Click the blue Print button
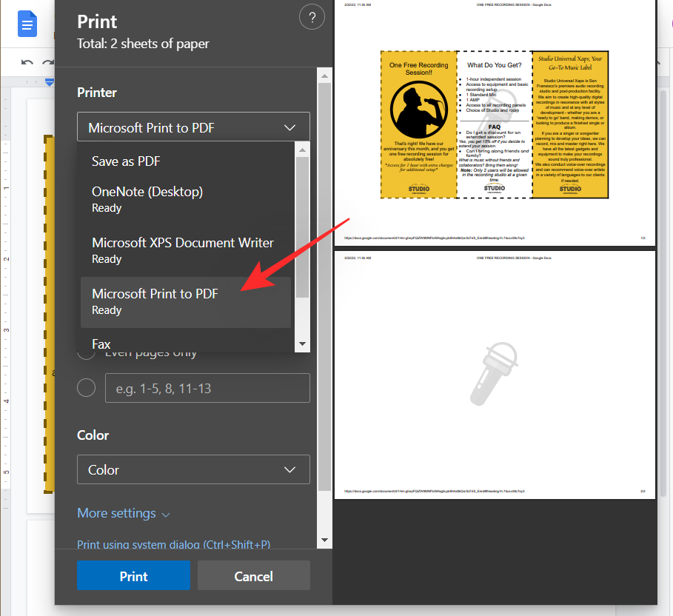 click(133, 576)
